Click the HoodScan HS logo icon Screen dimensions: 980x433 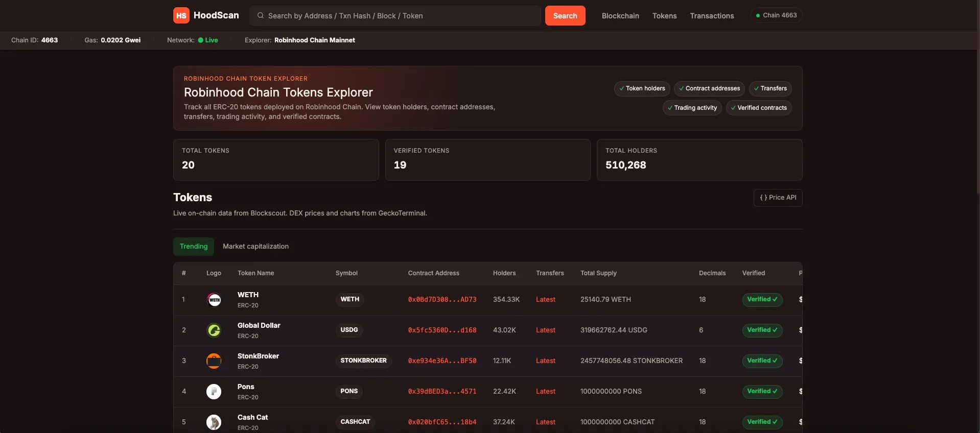181,16
